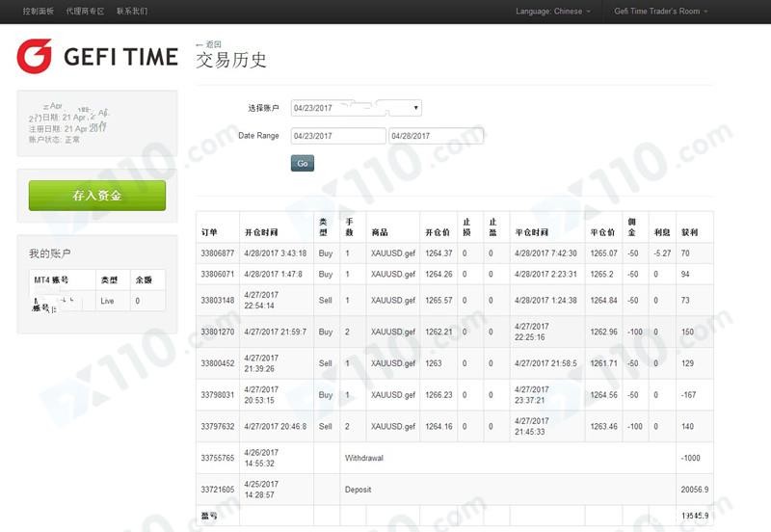Viewport: 771px width, 532px height.
Task: Click profit value -167
Action: click(688, 395)
